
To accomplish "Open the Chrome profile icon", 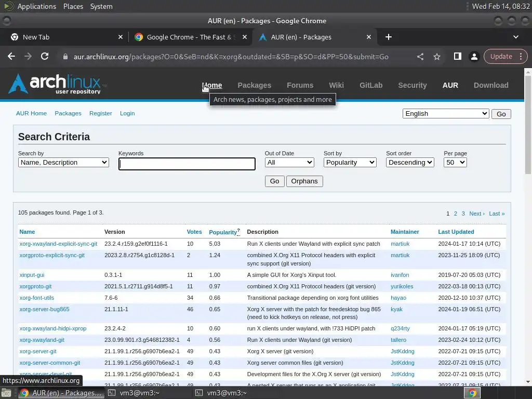I will (474, 57).
